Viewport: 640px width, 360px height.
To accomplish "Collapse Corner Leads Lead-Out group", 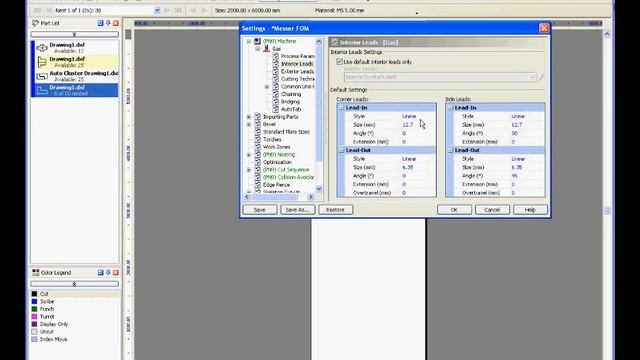I will pos(342,150).
